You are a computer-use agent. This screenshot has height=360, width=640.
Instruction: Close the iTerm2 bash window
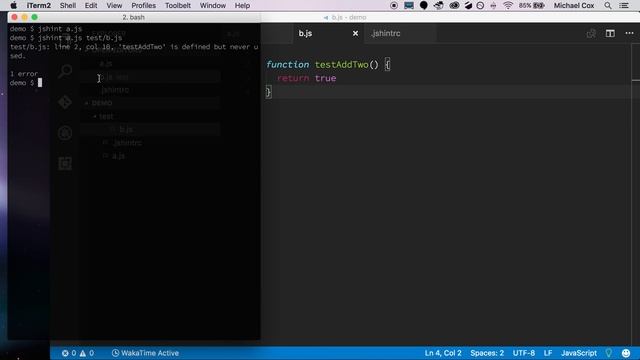click(x=15, y=17)
